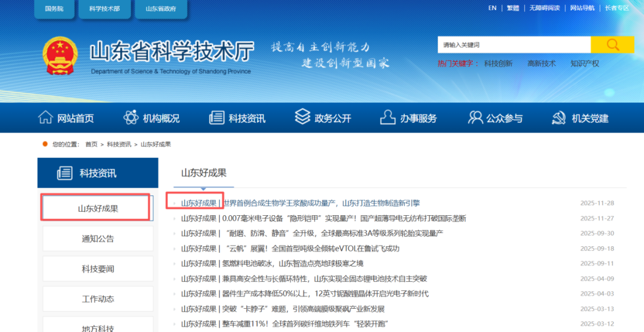644x332 pixels.
Task: Click the 长者专区 link at top right
Action: (617, 8)
